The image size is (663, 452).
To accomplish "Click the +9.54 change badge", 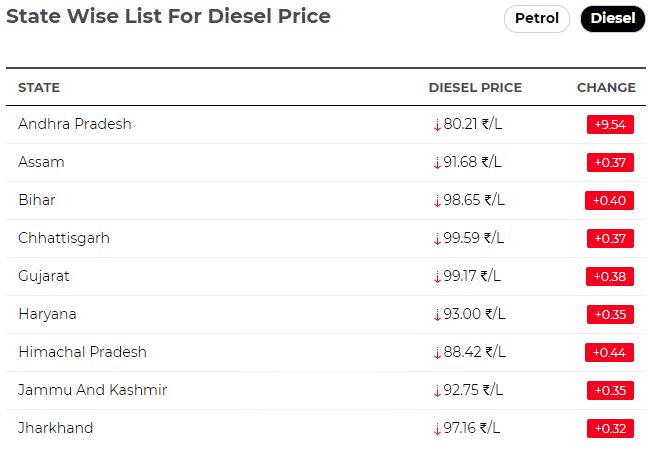I will click(610, 124).
